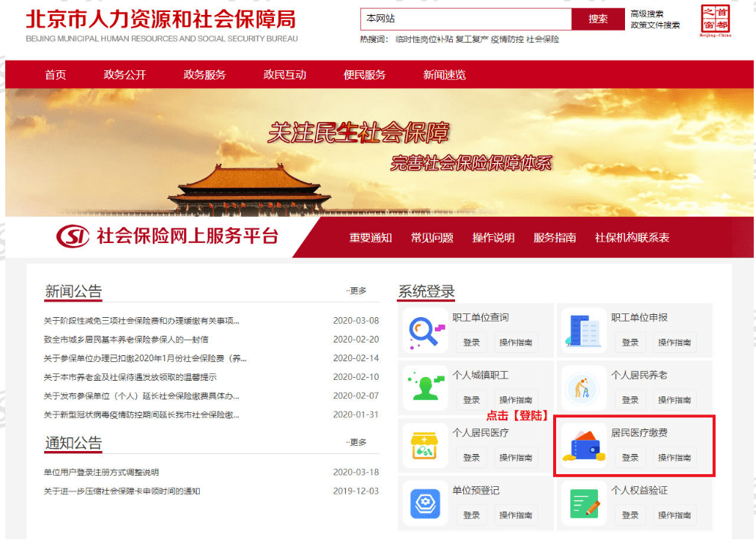
Task: Click the 本网站 search input field
Action: point(466,19)
